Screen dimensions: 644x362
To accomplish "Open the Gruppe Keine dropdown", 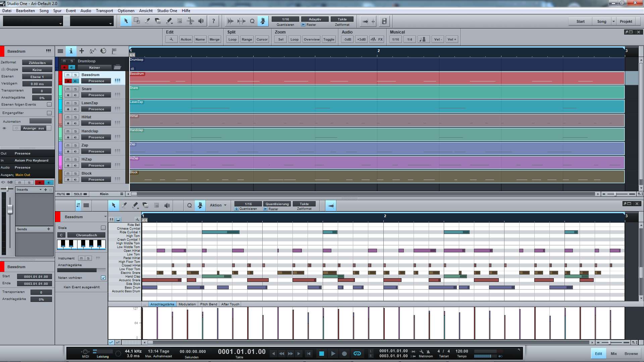I will click(37, 70).
